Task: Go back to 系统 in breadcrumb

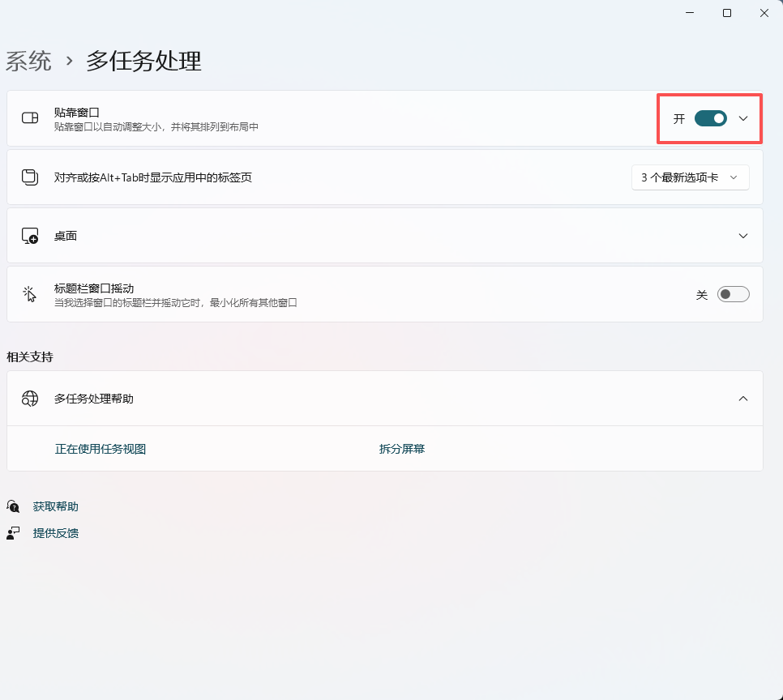Action: [29, 61]
